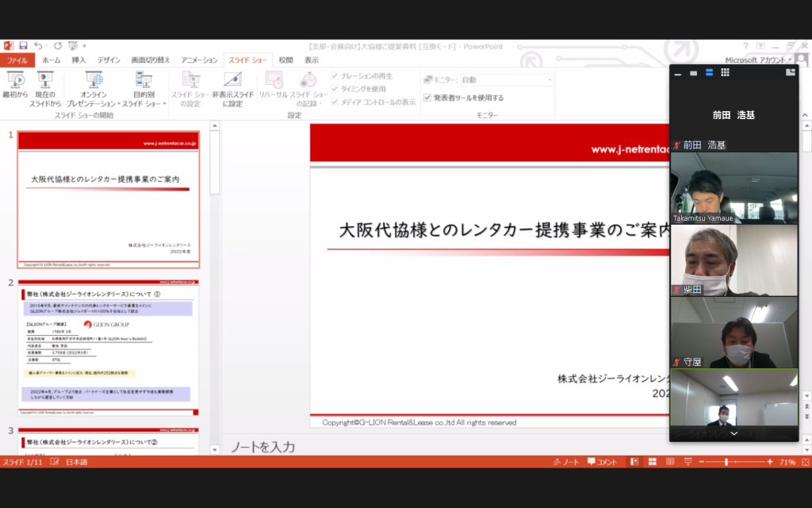
Task: Click the Redo (repeat) icon
Action: [57, 45]
